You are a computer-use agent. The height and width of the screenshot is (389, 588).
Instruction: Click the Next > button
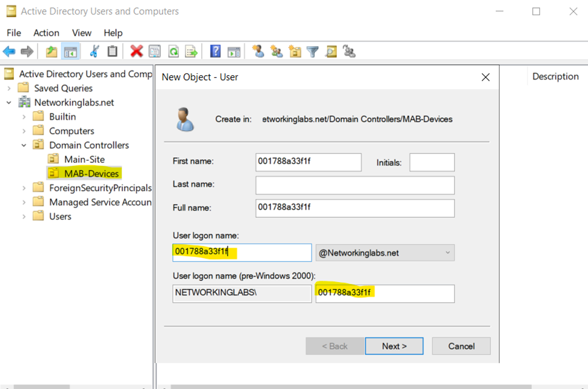pyautogui.click(x=394, y=346)
